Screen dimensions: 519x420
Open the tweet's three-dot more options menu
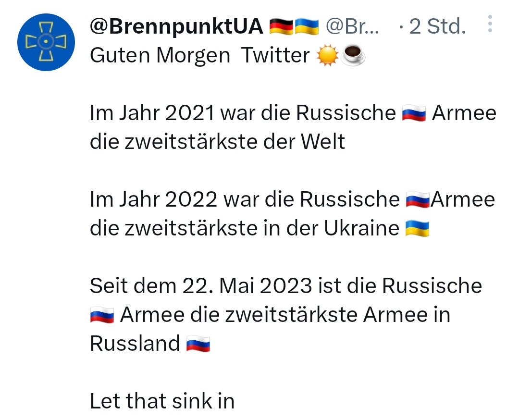[490, 24]
